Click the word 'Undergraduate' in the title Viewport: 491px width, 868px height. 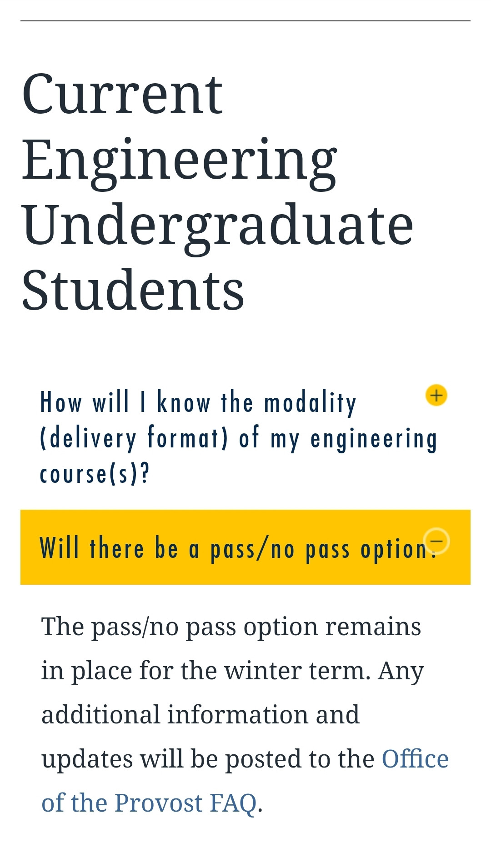(217, 226)
